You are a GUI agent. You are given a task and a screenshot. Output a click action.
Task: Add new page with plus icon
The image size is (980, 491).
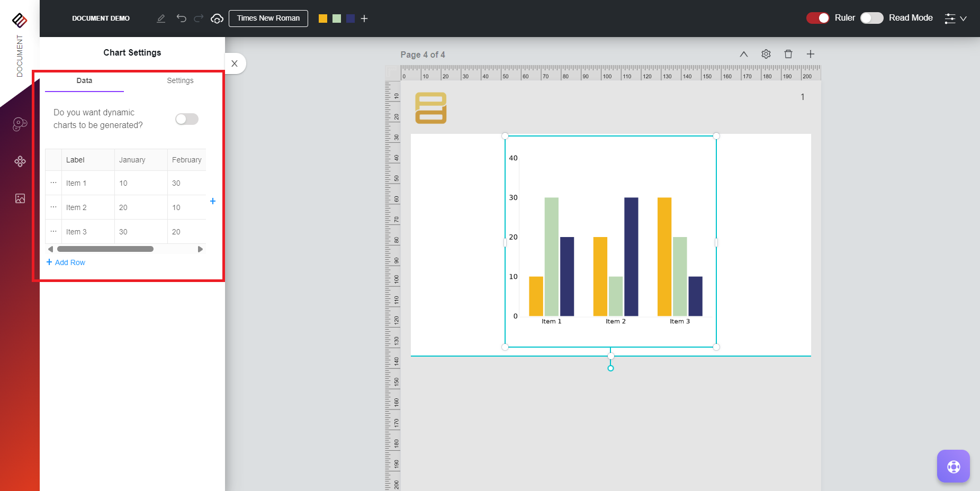810,54
